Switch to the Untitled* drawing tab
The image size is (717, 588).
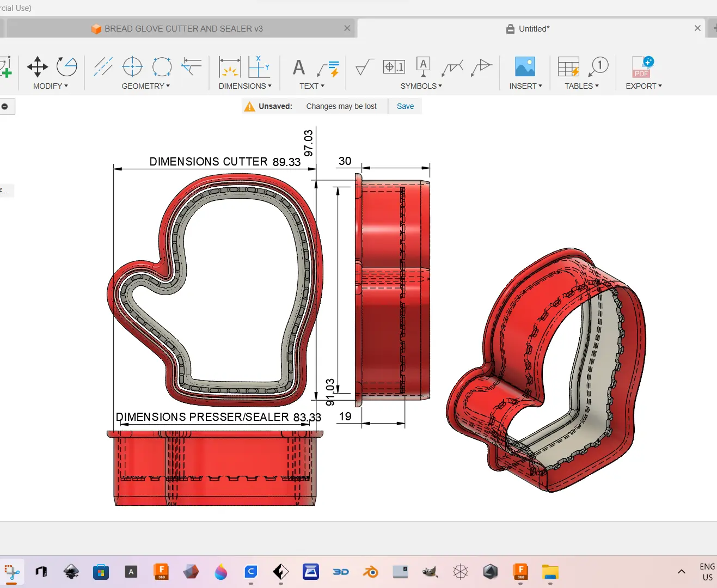[x=531, y=29]
